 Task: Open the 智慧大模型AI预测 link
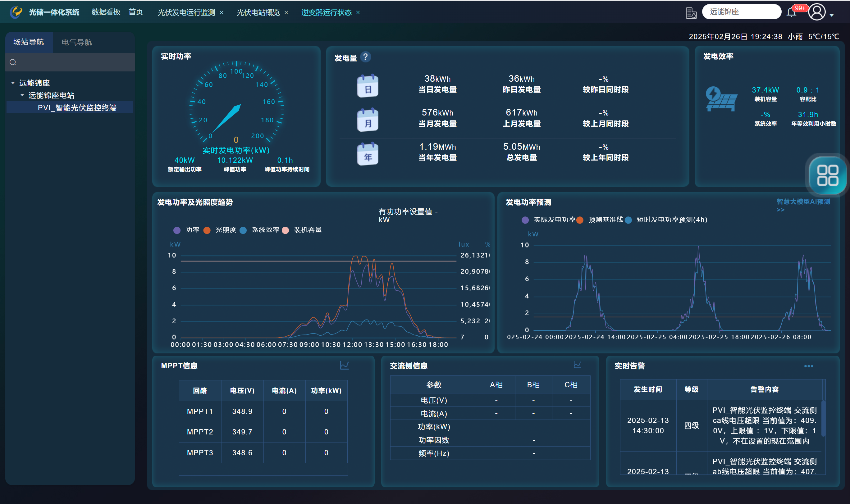coord(803,202)
